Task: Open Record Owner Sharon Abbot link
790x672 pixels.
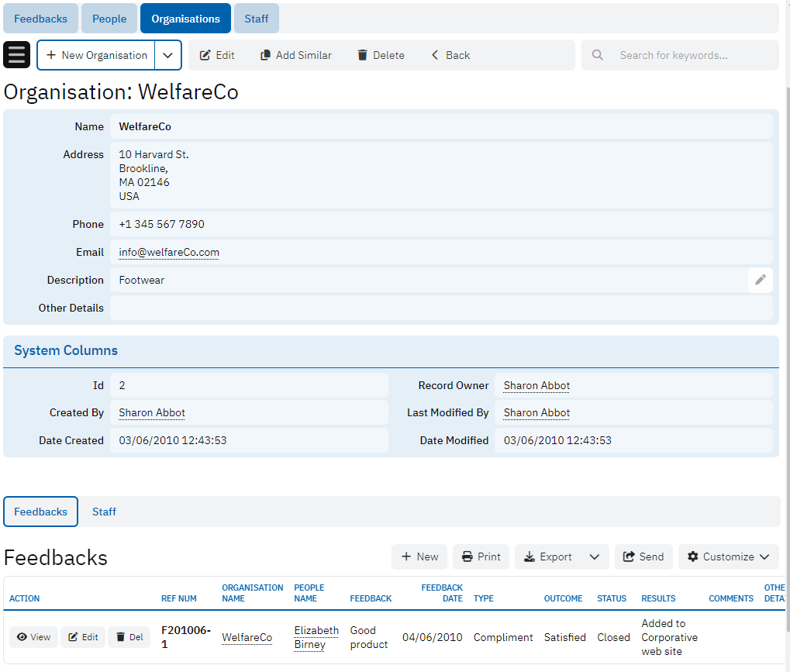Action: 536,385
